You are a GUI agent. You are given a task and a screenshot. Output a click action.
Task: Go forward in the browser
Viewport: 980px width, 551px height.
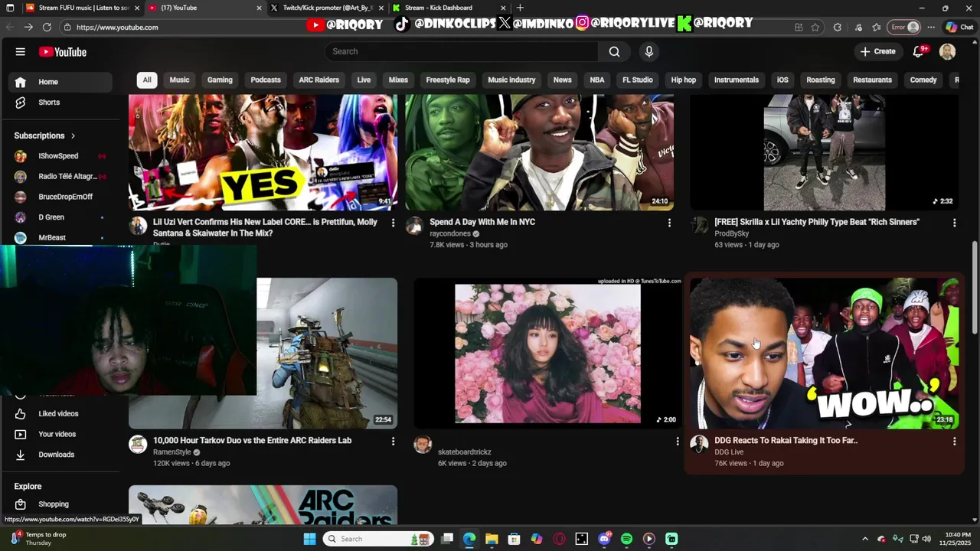[x=28, y=27]
